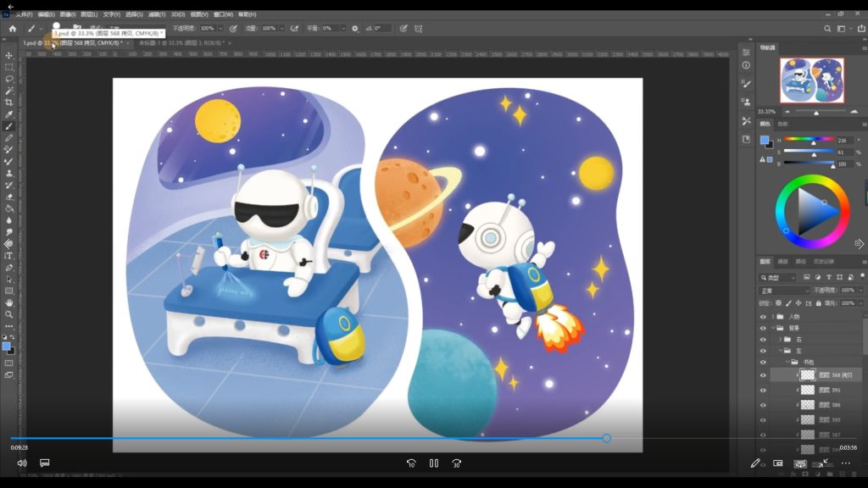Toggle visibility of the 书包 group
Image resolution: width=868 pixels, height=488 pixels.
click(x=763, y=363)
